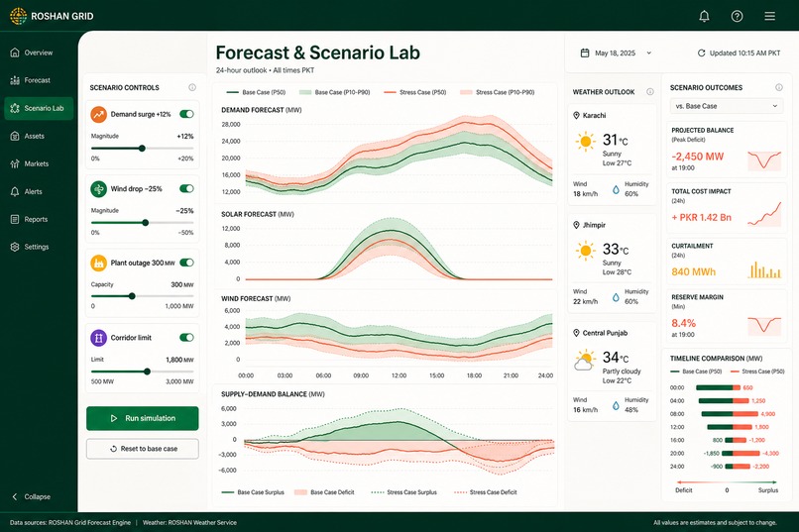Click Reserve Margin sparkline
Screen dimensions: 799x532
764,326
